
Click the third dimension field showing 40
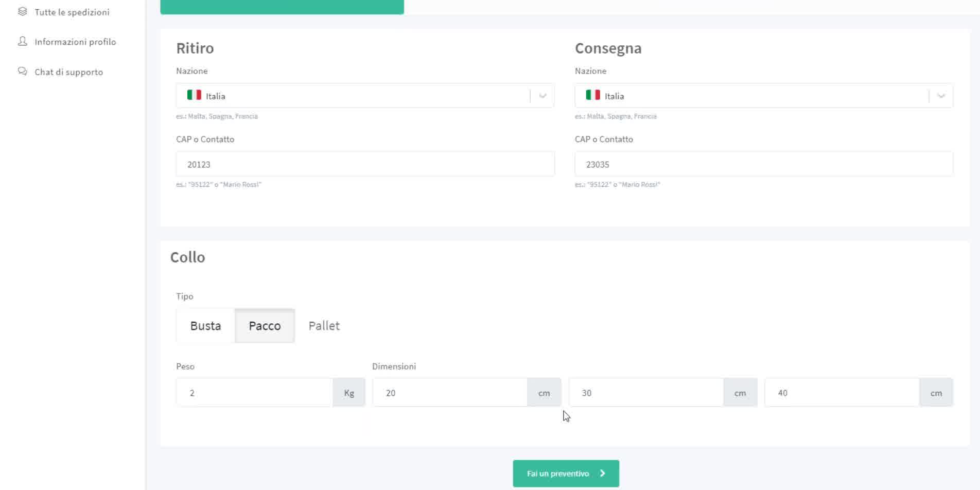[x=842, y=393]
